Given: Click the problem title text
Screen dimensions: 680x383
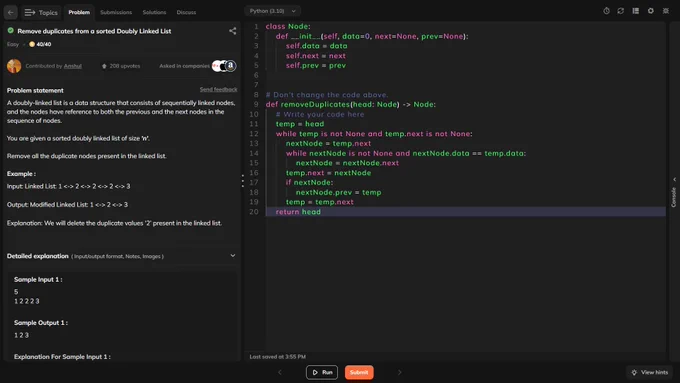Looking at the screenshot, I should 94,31.
